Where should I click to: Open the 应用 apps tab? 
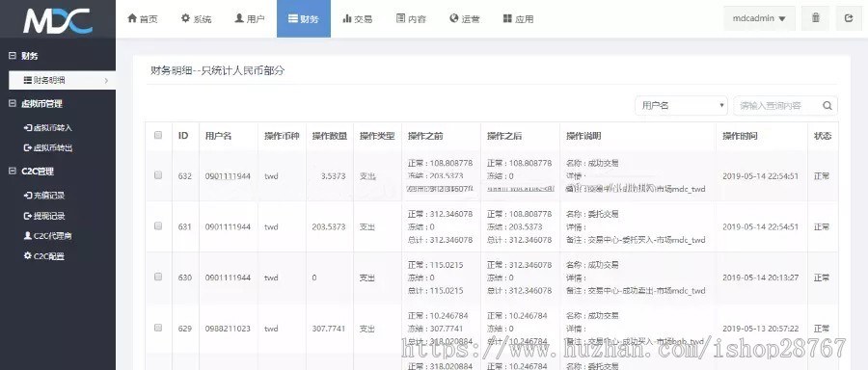coord(518,19)
